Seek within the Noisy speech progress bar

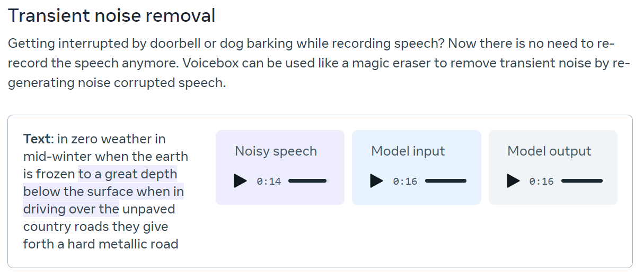pos(309,181)
